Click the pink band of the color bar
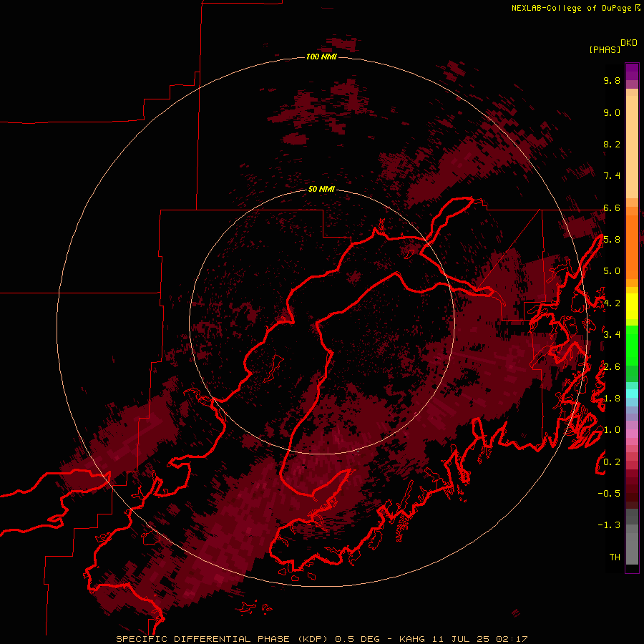The height and width of the screenshot is (644, 644). (632, 434)
